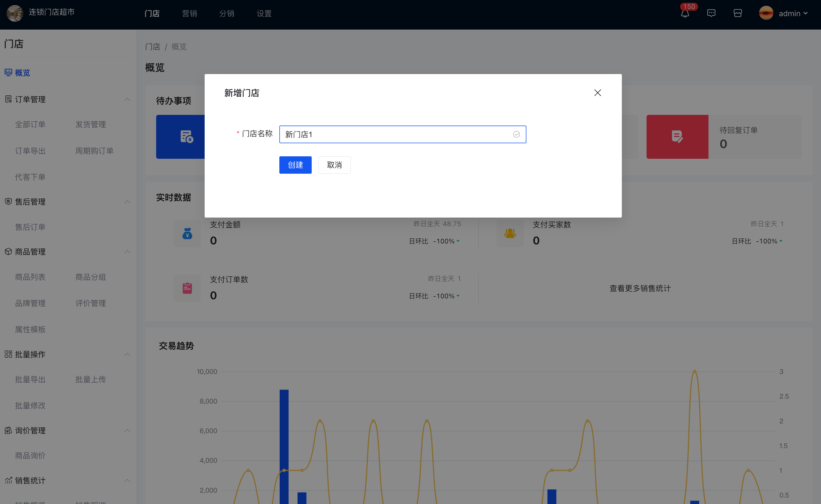Image resolution: width=821 pixels, height=504 pixels.
Task: Click the 概览 breadcrumb text
Action: click(x=179, y=47)
